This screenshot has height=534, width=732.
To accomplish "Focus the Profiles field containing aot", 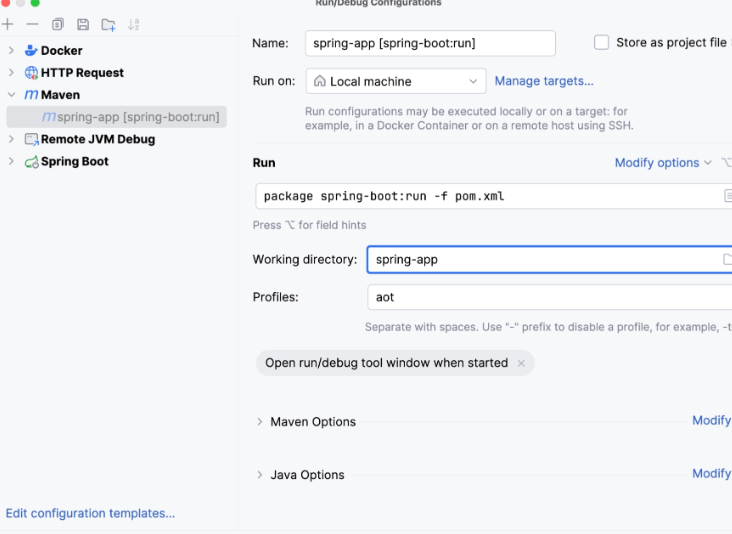I will click(x=549, y=297).
